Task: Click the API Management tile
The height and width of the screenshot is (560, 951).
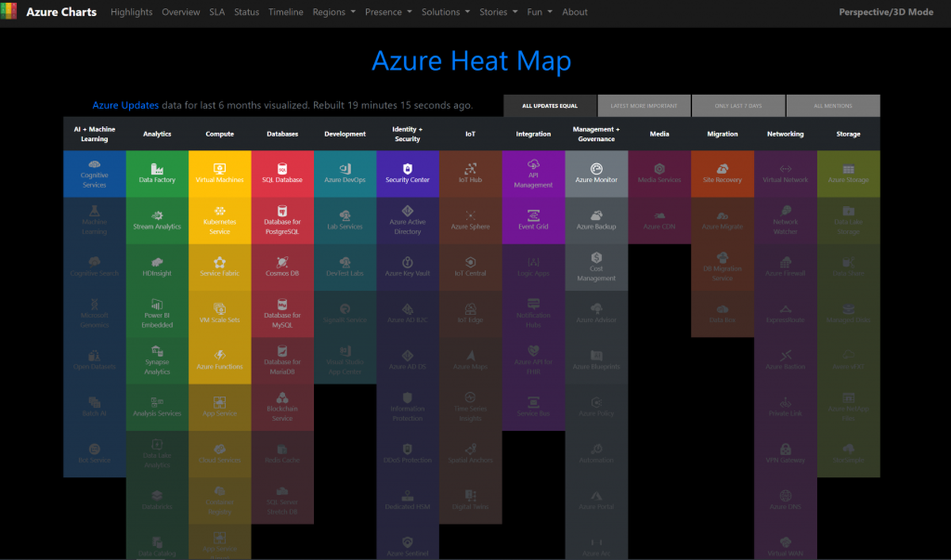Action: pyautogui.click(x=533, y=174)
